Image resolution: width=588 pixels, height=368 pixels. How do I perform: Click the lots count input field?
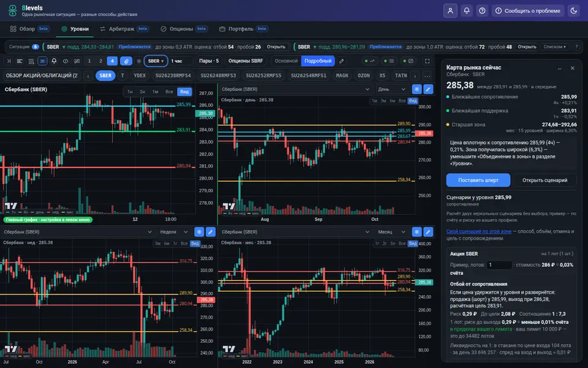(499, 265)
